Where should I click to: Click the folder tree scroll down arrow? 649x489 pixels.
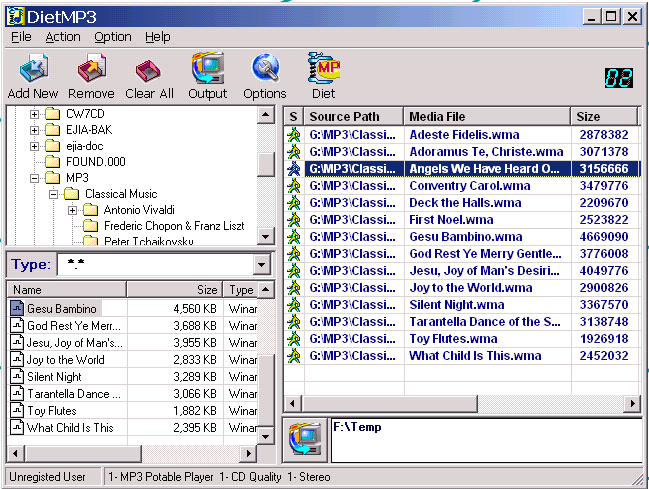coord(266,236)
